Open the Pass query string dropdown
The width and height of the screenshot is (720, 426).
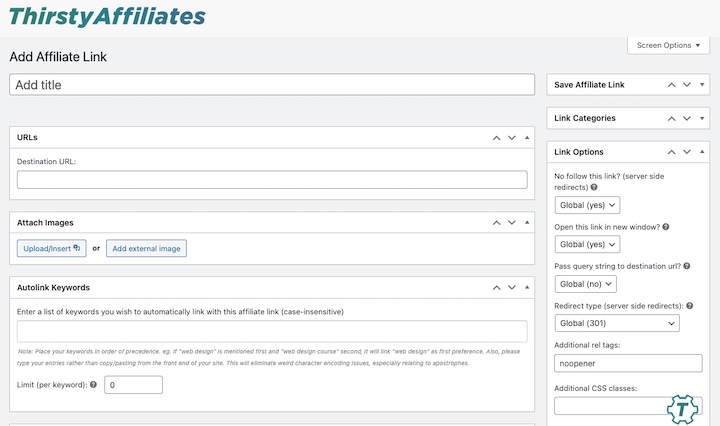[x=585, y=284]
